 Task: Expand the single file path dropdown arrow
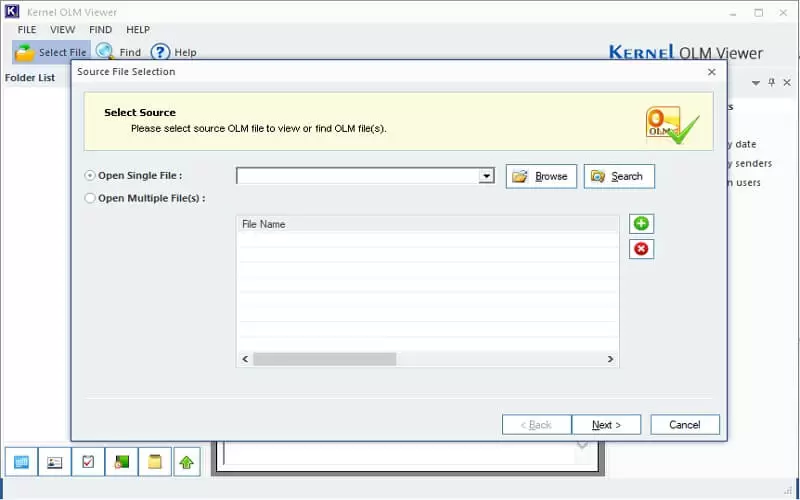486,176
